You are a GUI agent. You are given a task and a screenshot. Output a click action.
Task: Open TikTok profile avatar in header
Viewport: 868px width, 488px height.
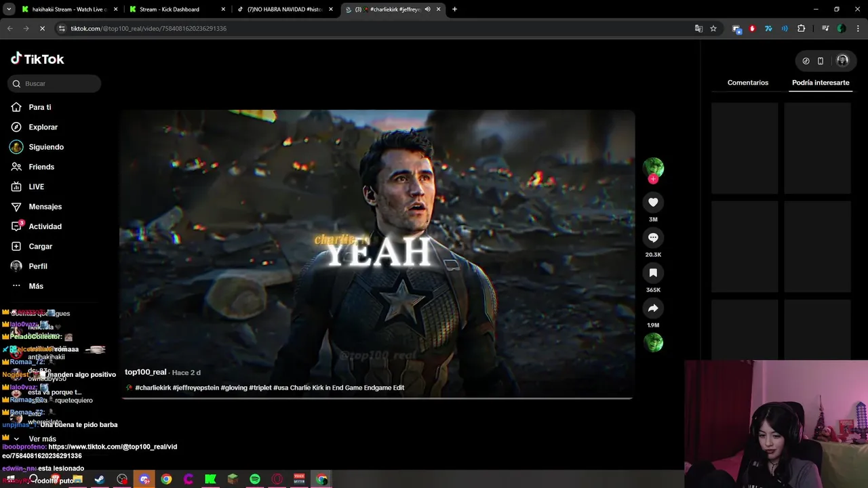[842, 60]
